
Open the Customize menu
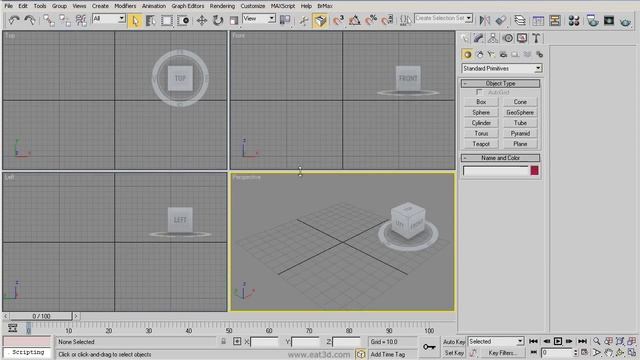pyautogui.click(x=253, y=6)
